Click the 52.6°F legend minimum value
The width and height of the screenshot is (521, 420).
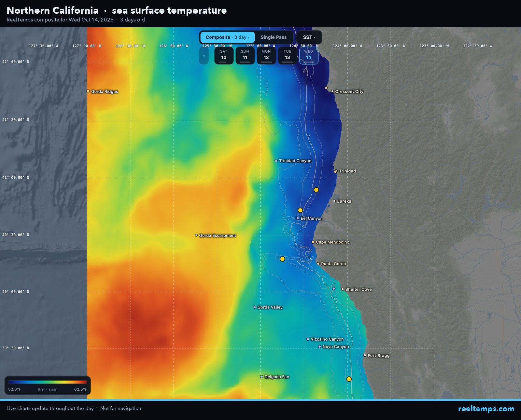coord(15,389)
